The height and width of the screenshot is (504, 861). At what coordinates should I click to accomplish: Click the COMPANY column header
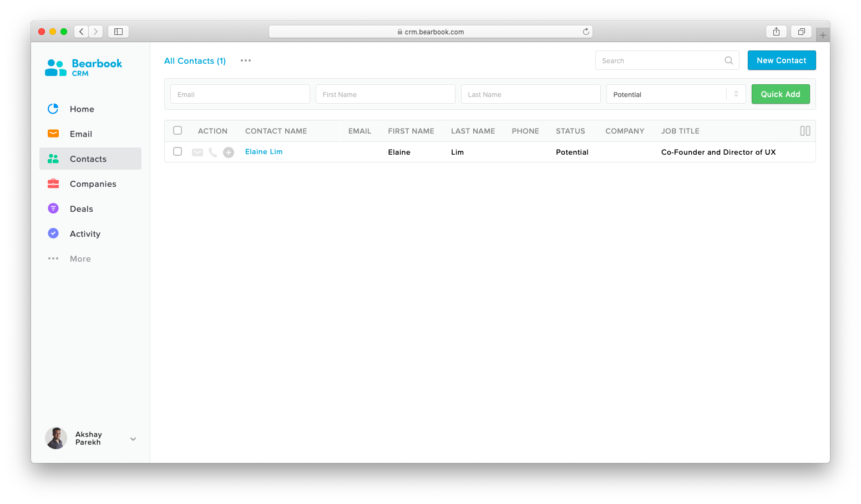pos(625,131)
